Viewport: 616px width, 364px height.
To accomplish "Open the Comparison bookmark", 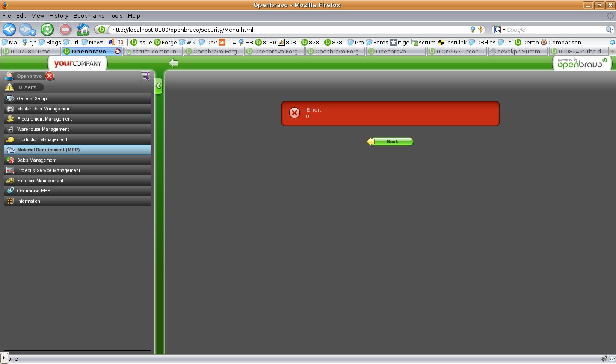I will [x=561, y=42].
